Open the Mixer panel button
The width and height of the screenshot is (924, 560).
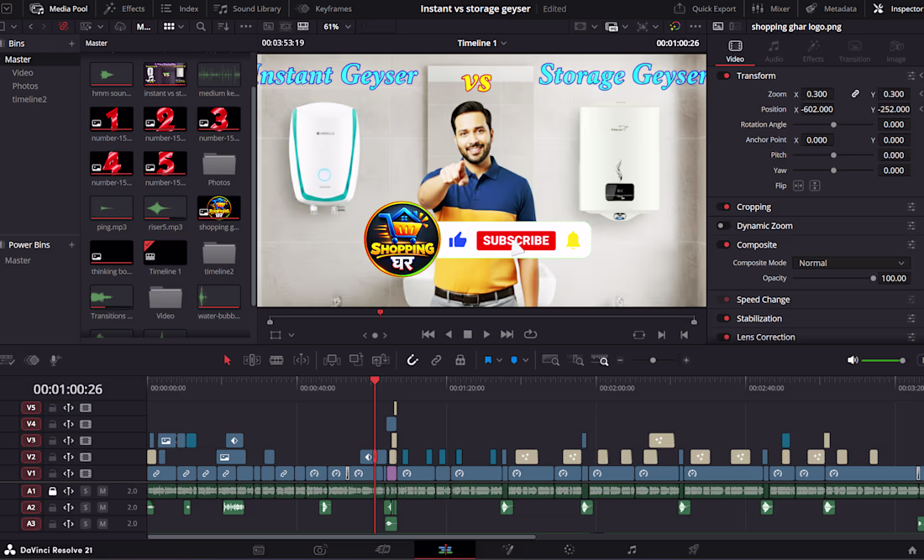[x=771, y=9]
